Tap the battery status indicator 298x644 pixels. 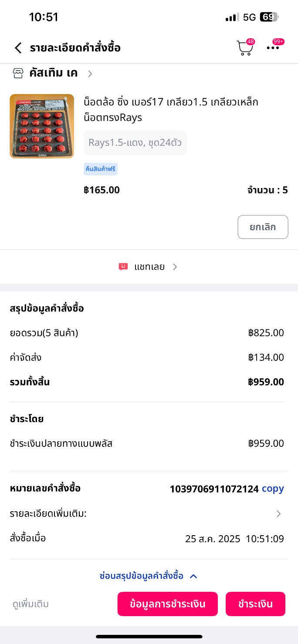(269, 17)
